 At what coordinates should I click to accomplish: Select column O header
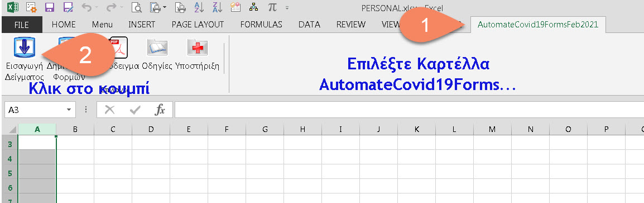click(x=568, y=129)
